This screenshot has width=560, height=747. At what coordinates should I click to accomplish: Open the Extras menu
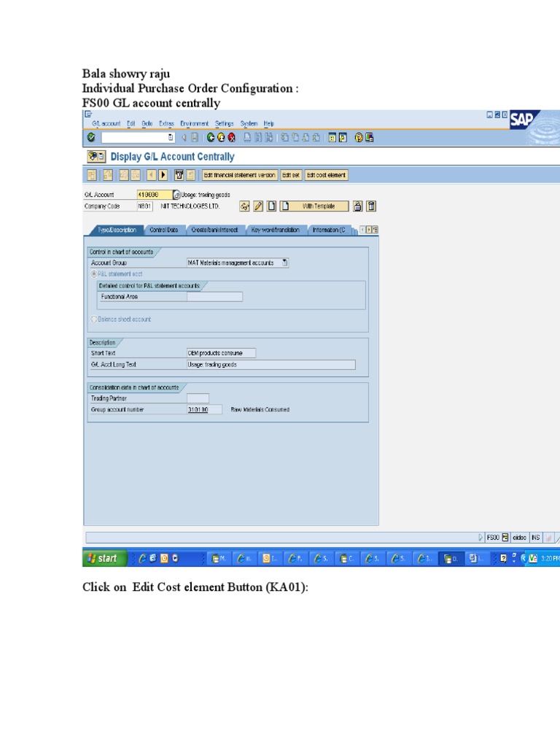166,123
